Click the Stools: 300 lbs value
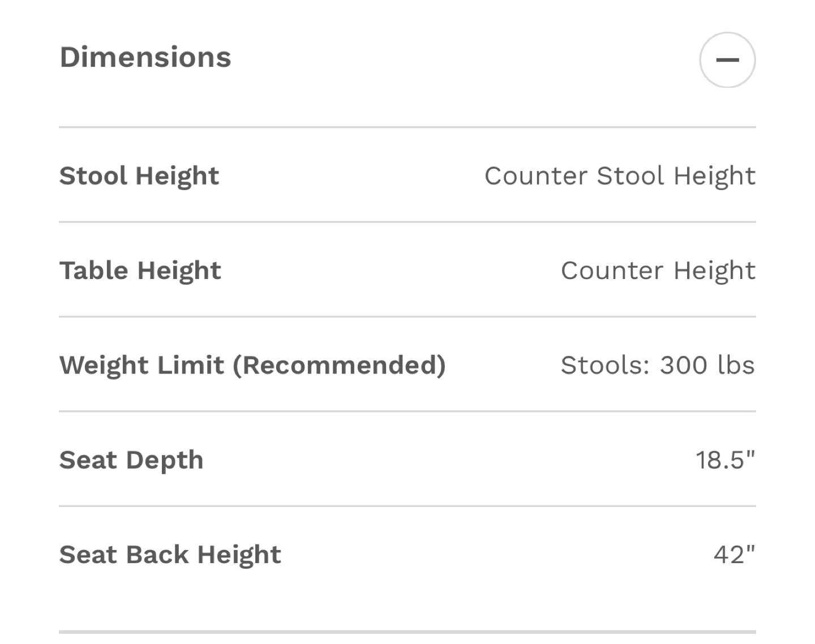 658,365
